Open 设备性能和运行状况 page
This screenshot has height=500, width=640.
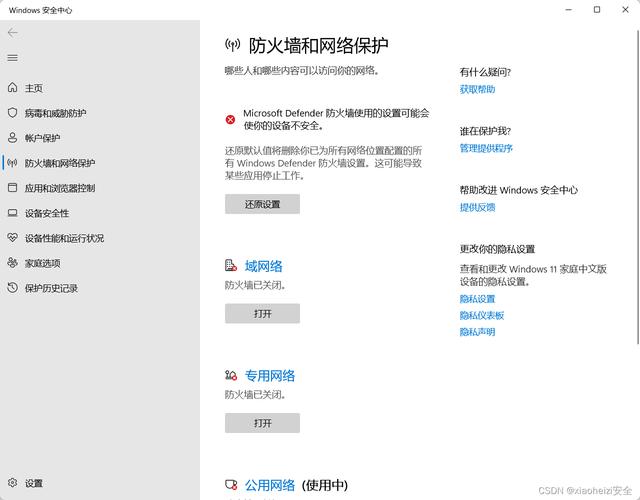pyautogui.click(x=64, y=238)
